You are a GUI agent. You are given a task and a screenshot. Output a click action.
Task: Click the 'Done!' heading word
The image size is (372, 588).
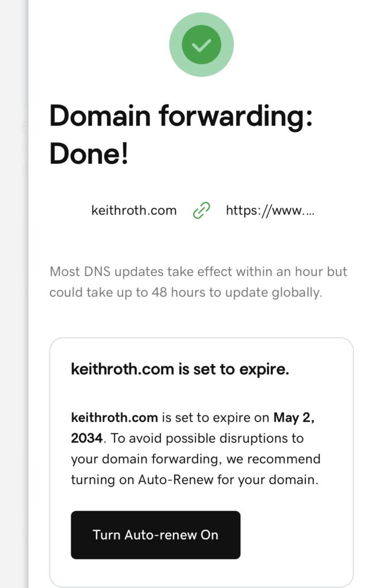click(x=89, y=154)
